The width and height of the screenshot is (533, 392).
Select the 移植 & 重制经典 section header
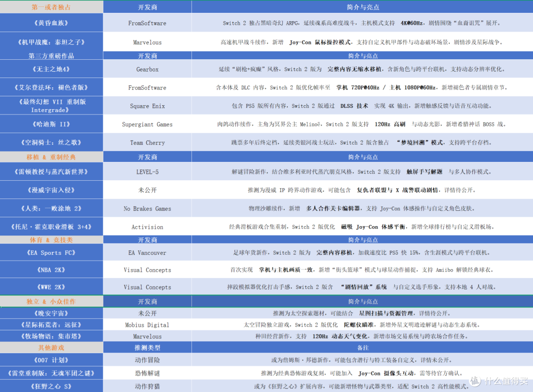point(51,157)
